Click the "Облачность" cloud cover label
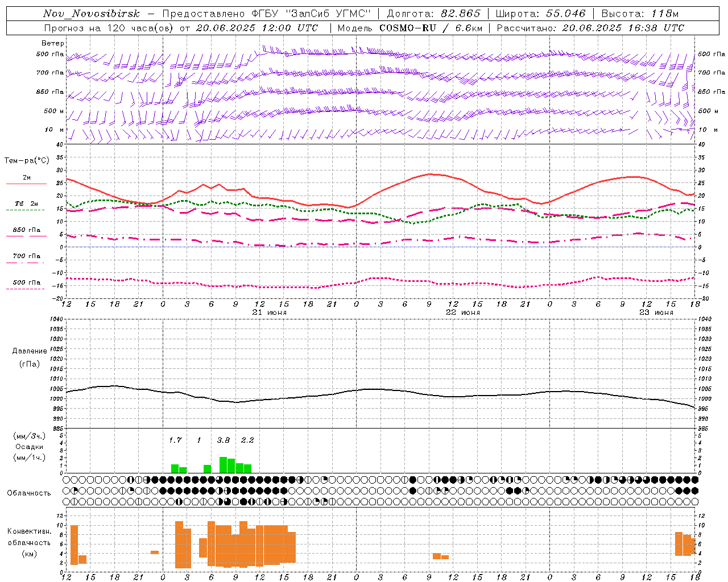The image size is (728, 582). pos(29,493)
